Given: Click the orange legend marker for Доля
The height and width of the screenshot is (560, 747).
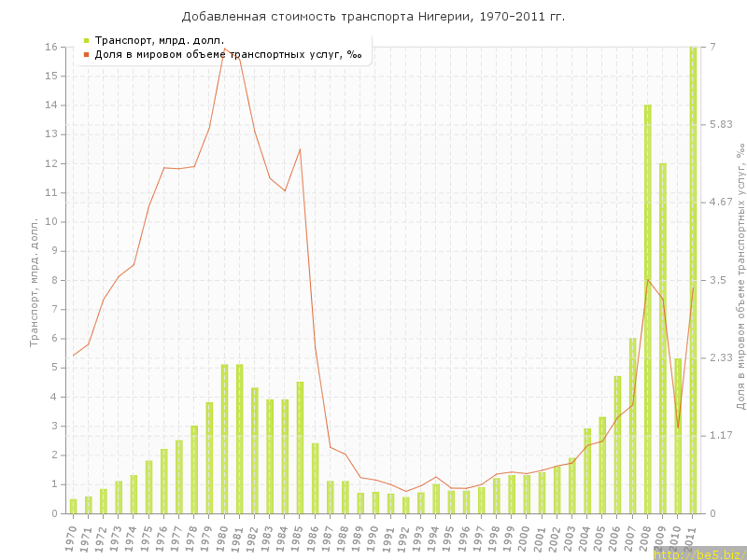Looking at the screenshot, I should point(86,54).
